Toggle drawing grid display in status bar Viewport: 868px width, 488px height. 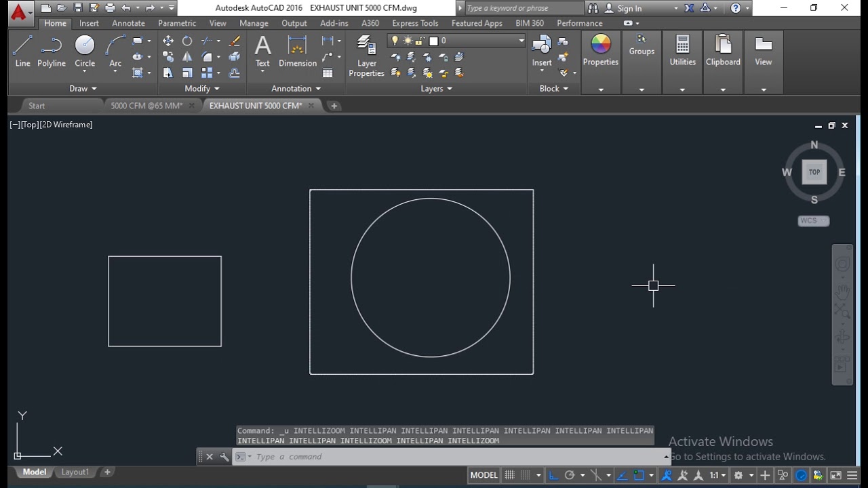[509, 475]
